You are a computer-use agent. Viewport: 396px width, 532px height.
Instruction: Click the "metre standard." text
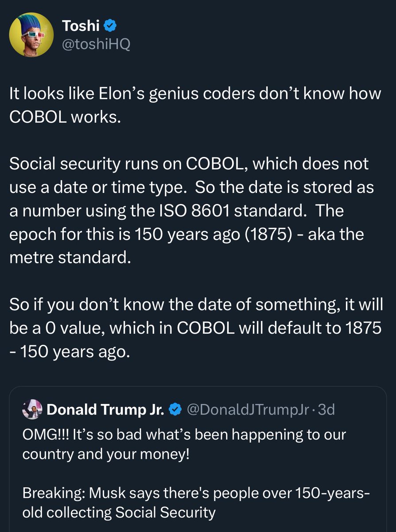click(x=70, y=257)
